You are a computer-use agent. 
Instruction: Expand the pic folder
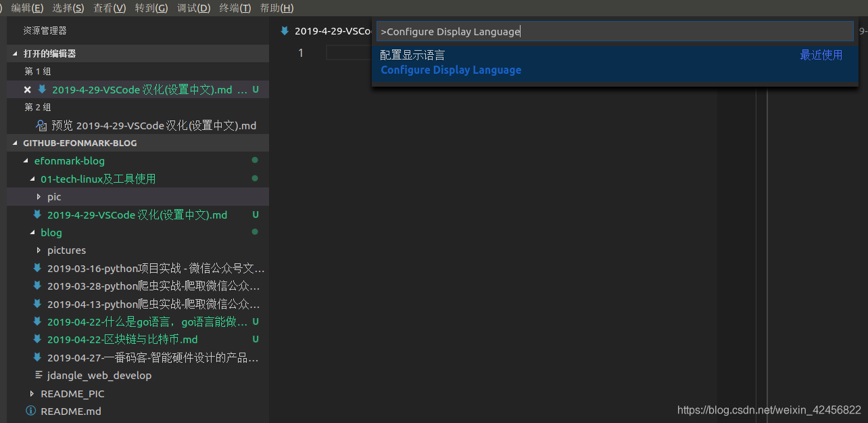pyautogui.click(x=39, y=197)
